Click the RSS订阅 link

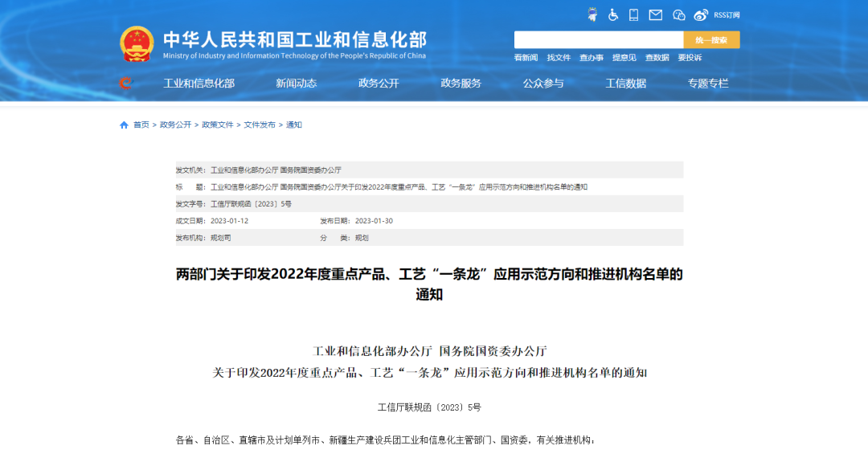tap(727, 15)
